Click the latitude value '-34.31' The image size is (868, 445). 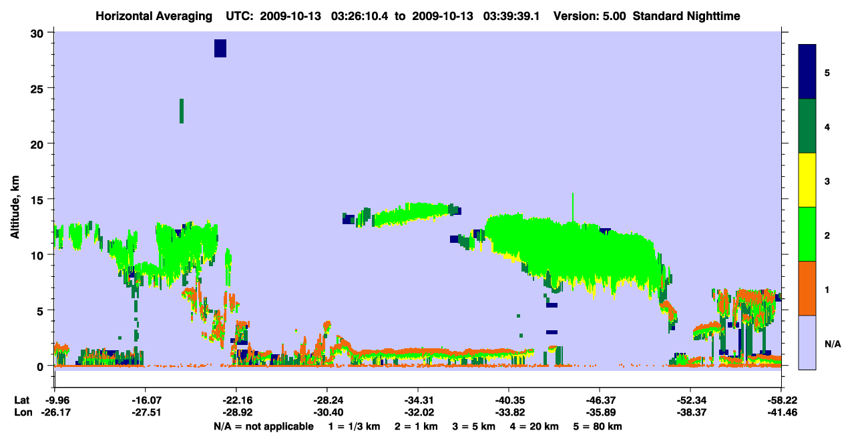[418, 400]
